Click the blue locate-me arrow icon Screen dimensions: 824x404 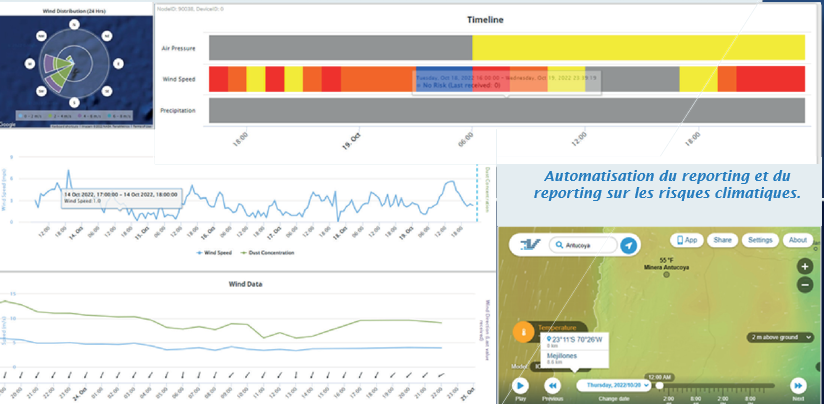628,246
